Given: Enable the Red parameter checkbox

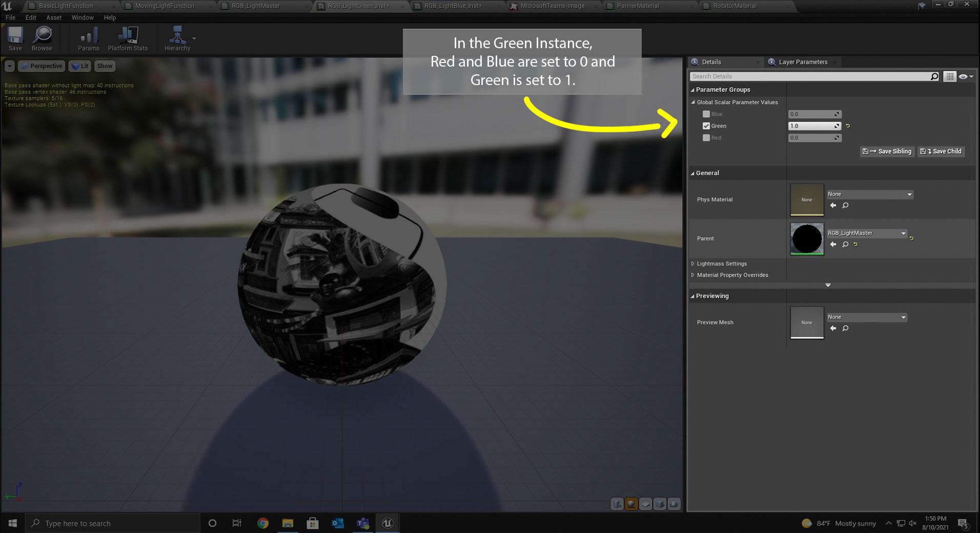Looking at the screenshot, I should 706,138.
